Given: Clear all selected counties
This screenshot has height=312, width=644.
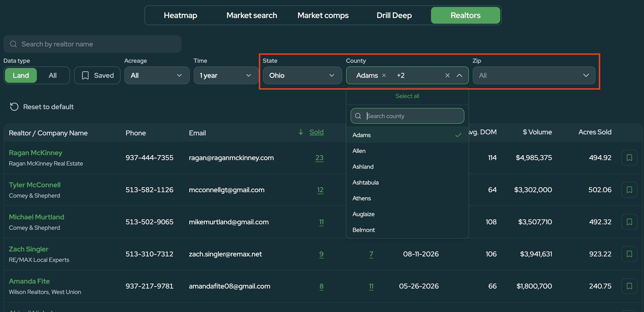Looking at the screenshot, I should (x=447, y=75).
